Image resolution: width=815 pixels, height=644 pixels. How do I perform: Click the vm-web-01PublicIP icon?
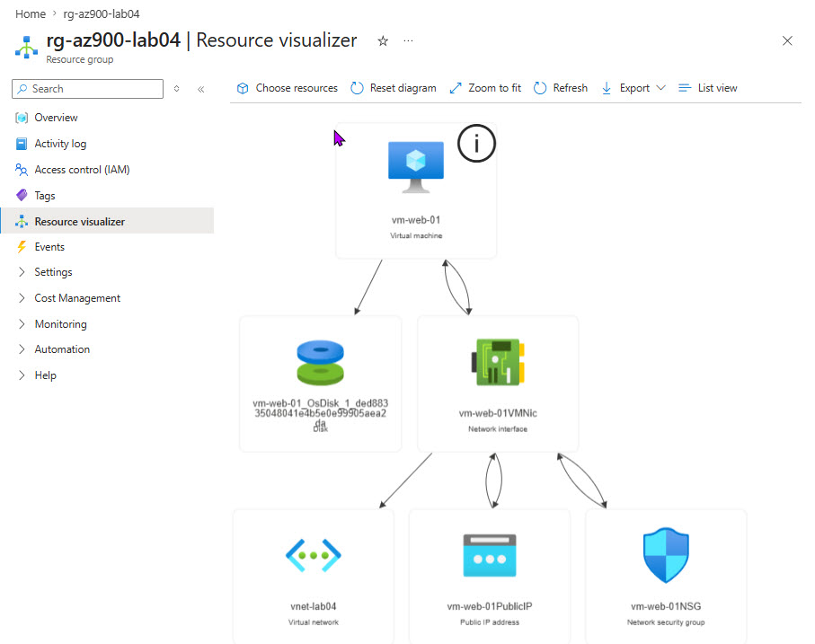pos(490,555)
